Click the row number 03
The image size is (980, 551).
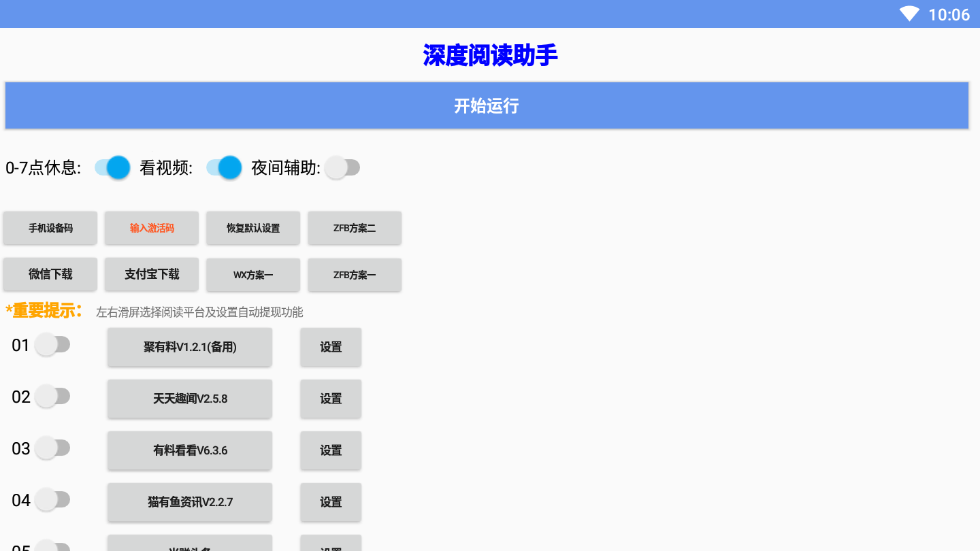pos(20,449)
